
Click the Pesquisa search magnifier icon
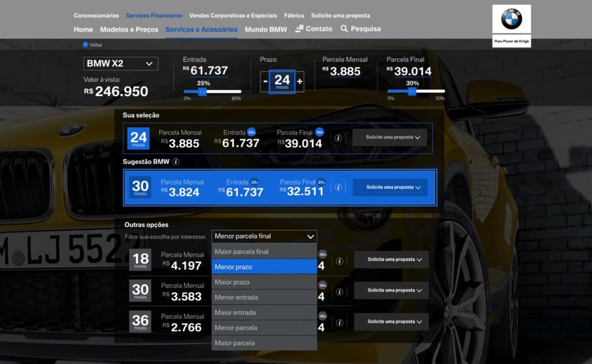344,29
